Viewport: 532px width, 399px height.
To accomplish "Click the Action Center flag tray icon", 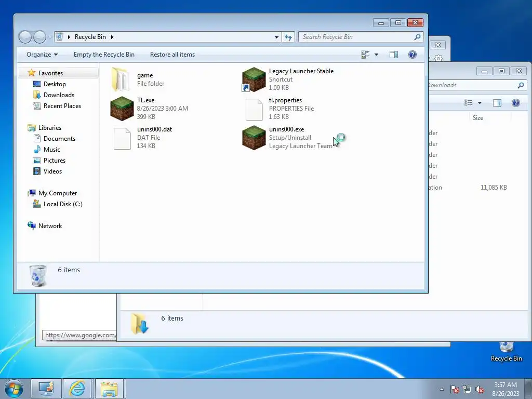I will (x=455, y=389).
